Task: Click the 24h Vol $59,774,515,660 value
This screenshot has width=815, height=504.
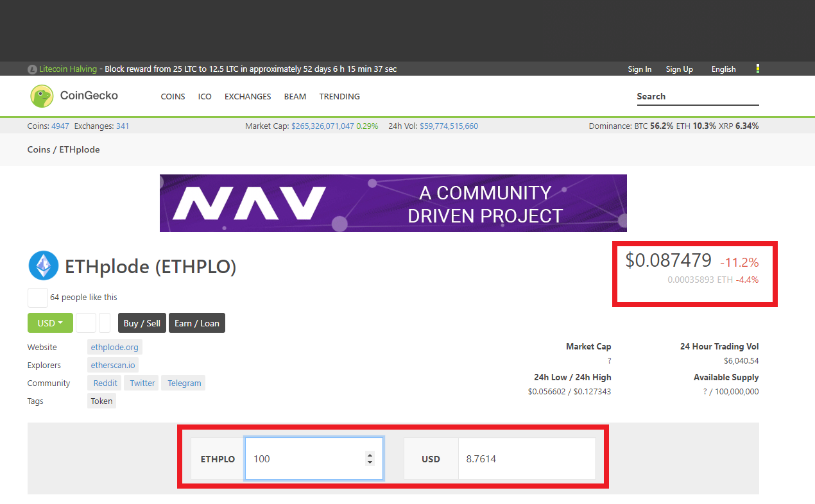Action: click(449, 126)
